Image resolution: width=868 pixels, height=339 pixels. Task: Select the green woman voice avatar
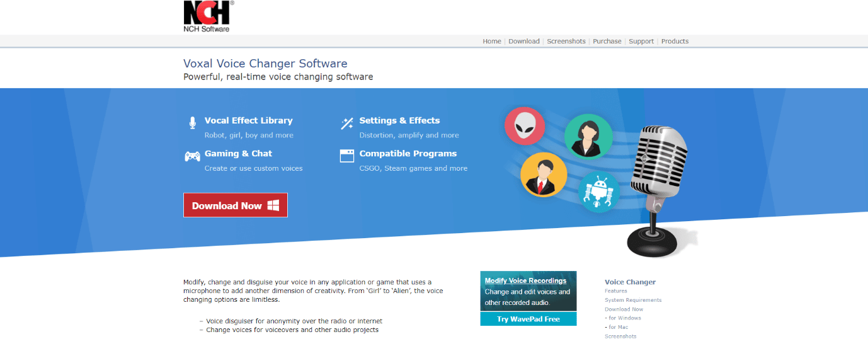coord(588,136)
